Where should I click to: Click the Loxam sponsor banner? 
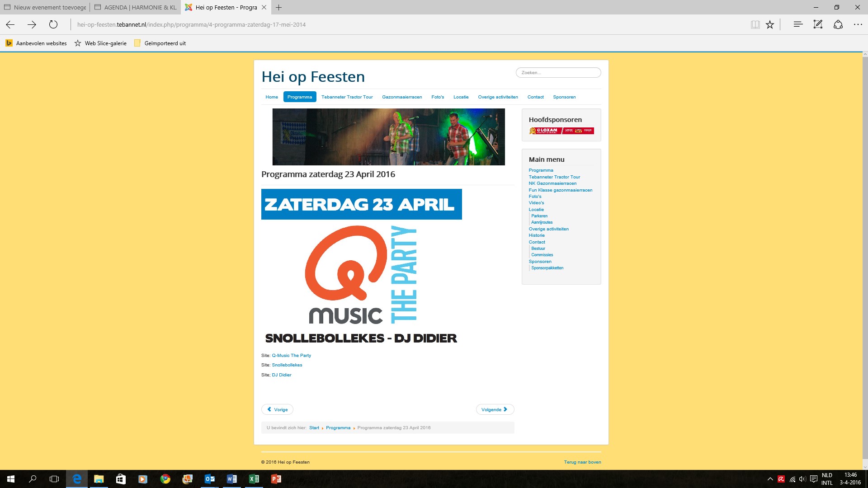coord(561,131)
